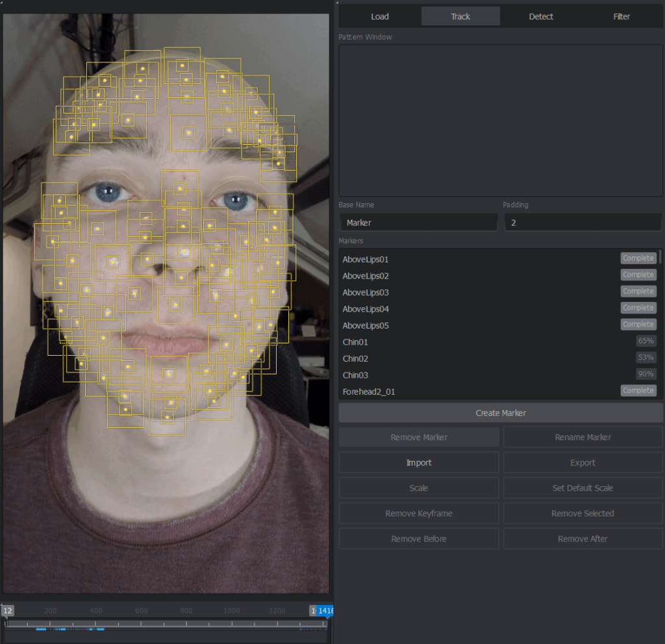The height and width of the screenshot is (644, 665).
Task: Switch to the Load tab
Action: pyautogui.click(x=380, y=16)
